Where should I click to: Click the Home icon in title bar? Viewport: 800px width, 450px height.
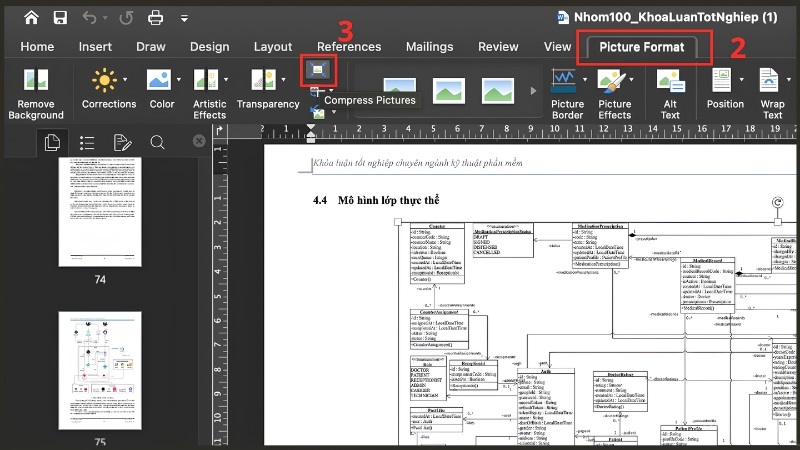[31, 18]
